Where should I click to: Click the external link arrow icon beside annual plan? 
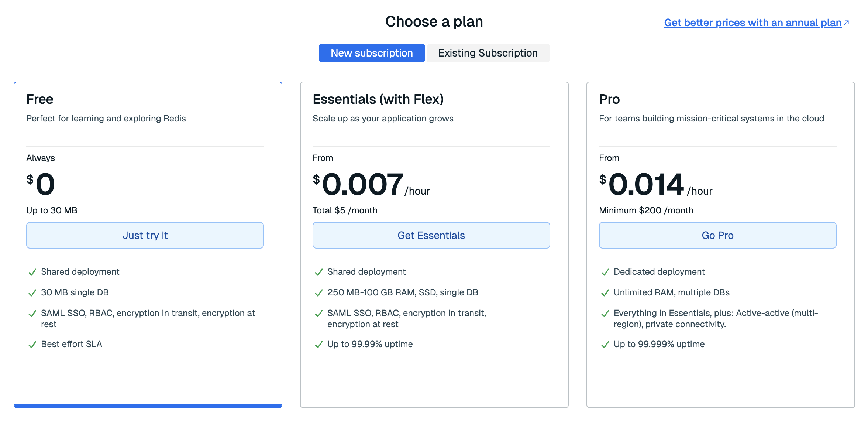click(846, 23)
